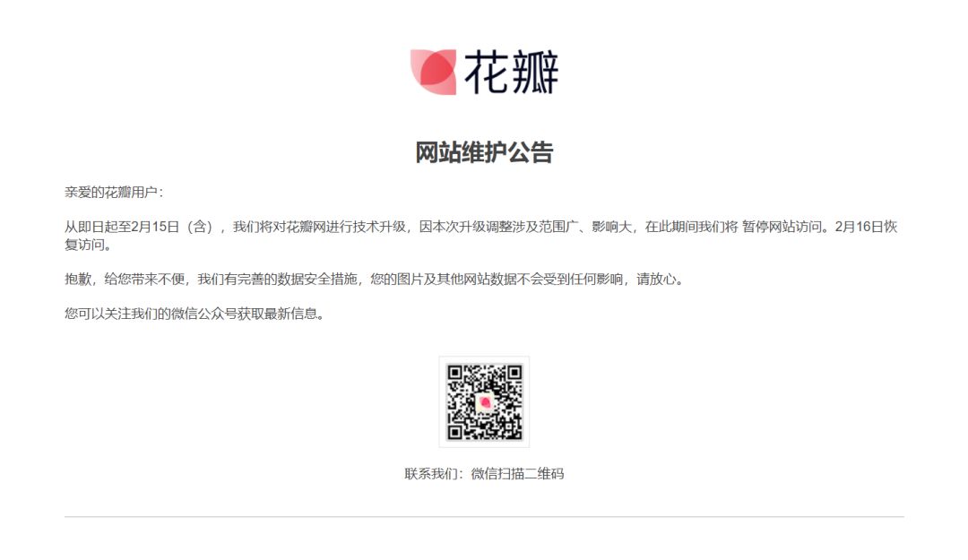Click the petal emblem at the QR code center
This screenshot has height=560, width=968.
click(x=484, y=402)
